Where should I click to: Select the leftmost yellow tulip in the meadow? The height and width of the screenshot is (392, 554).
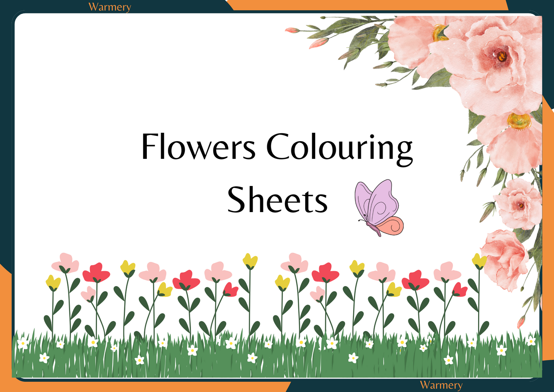[x=53, y=283]
